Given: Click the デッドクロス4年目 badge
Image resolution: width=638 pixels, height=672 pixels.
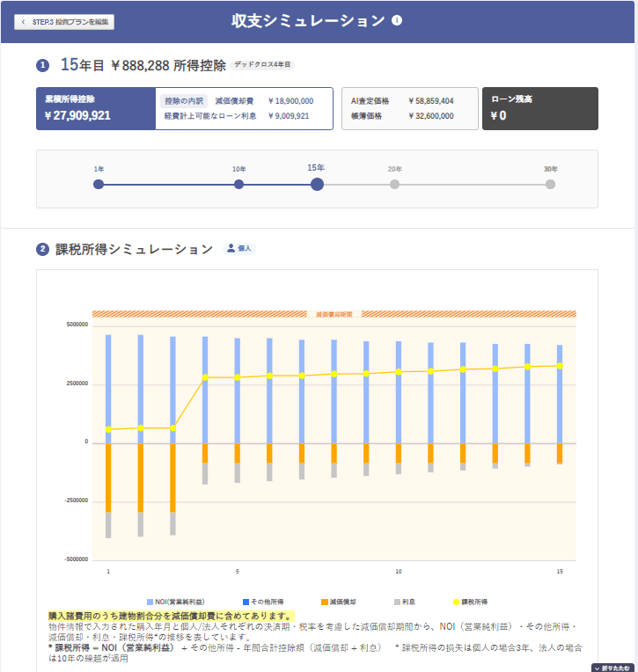Looking at the screenshot, I should point(263,65).
